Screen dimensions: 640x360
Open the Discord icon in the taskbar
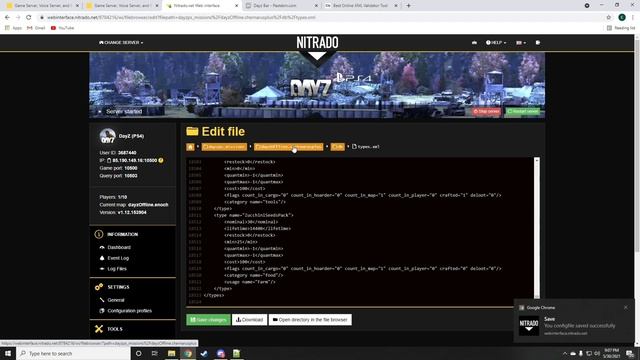tap(220, 353)
